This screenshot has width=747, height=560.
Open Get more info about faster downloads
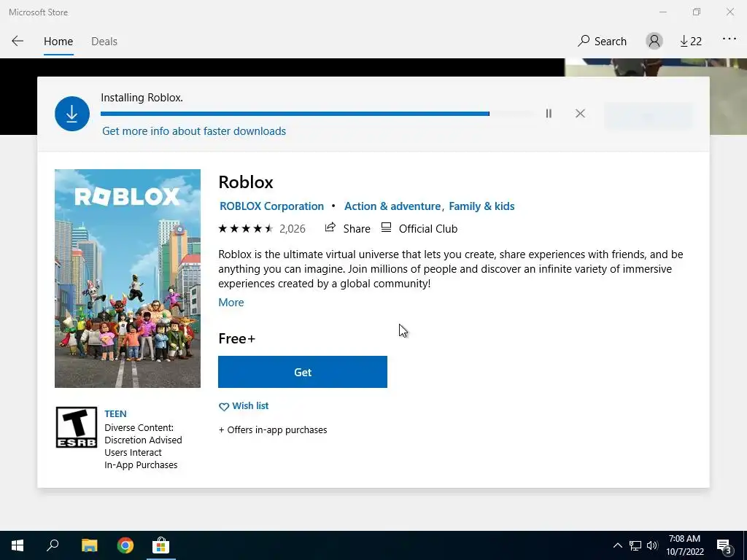click(194, 131)
